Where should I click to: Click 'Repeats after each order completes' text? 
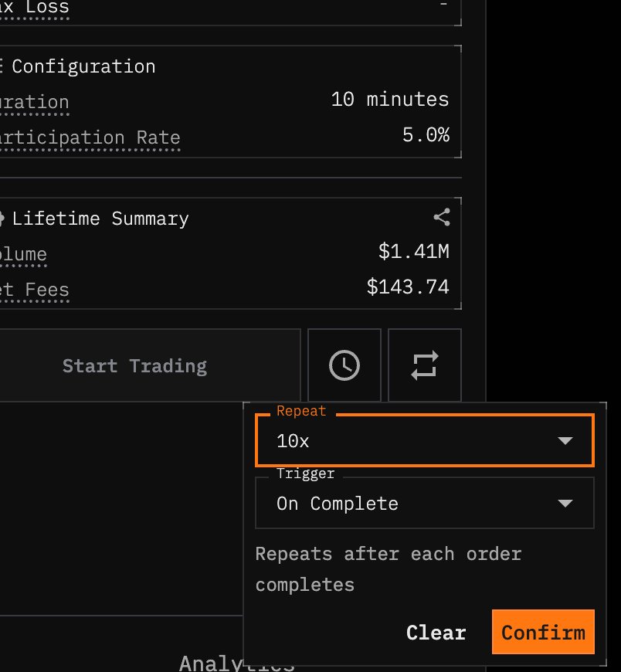tap(389, 569)
